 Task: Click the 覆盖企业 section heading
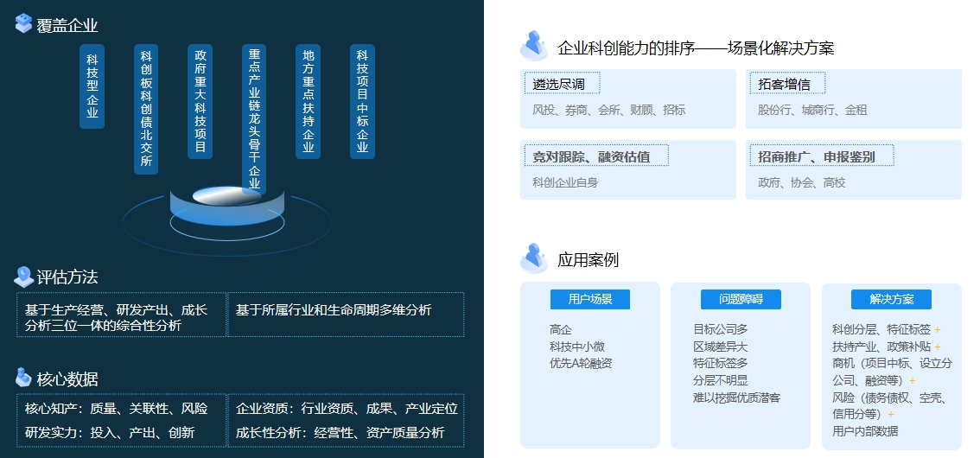[x=67, y=26]
